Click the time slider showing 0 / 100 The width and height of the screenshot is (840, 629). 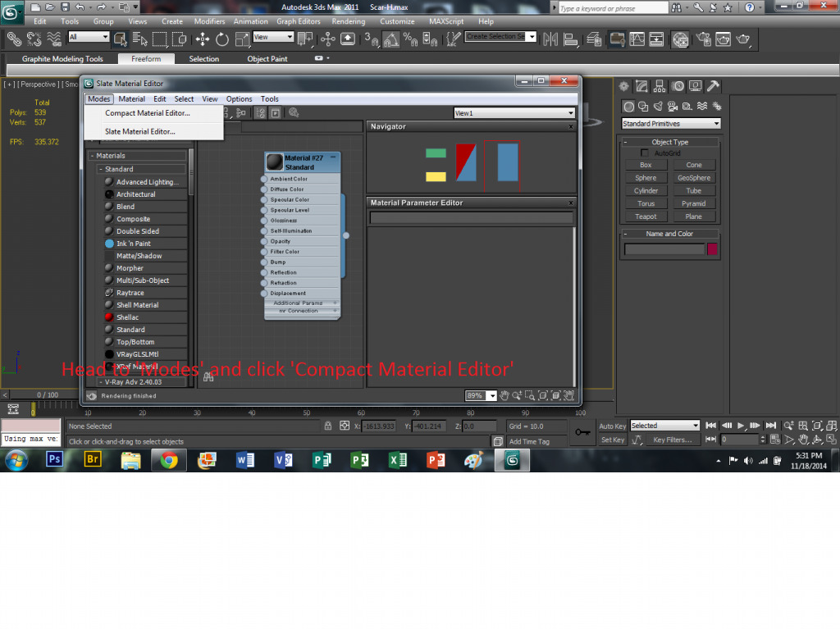[x=48, y=394]
